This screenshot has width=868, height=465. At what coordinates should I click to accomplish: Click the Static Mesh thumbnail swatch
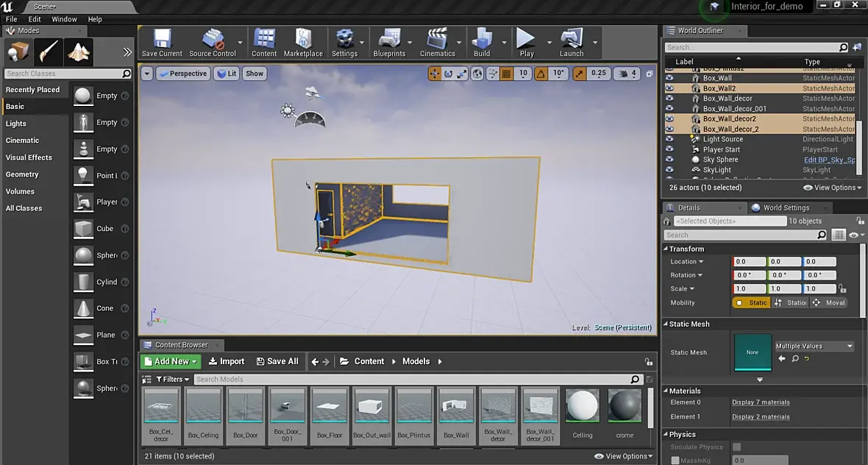tap(753, 352)
